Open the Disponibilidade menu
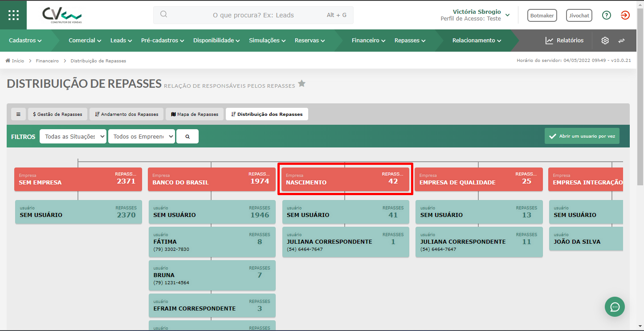The image size is (644, 331). (x=216, y=41)
